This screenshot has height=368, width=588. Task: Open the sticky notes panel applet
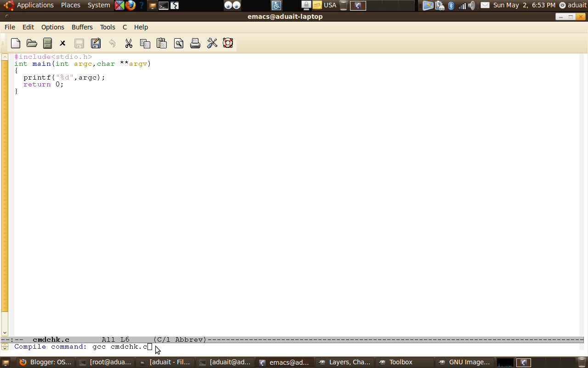click(317, 6)
